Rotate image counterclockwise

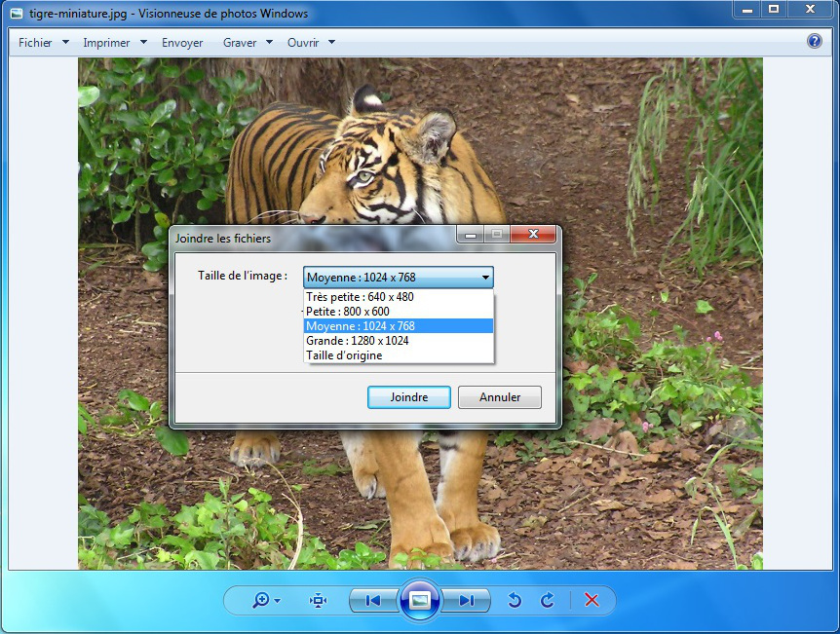coord(515,600)
